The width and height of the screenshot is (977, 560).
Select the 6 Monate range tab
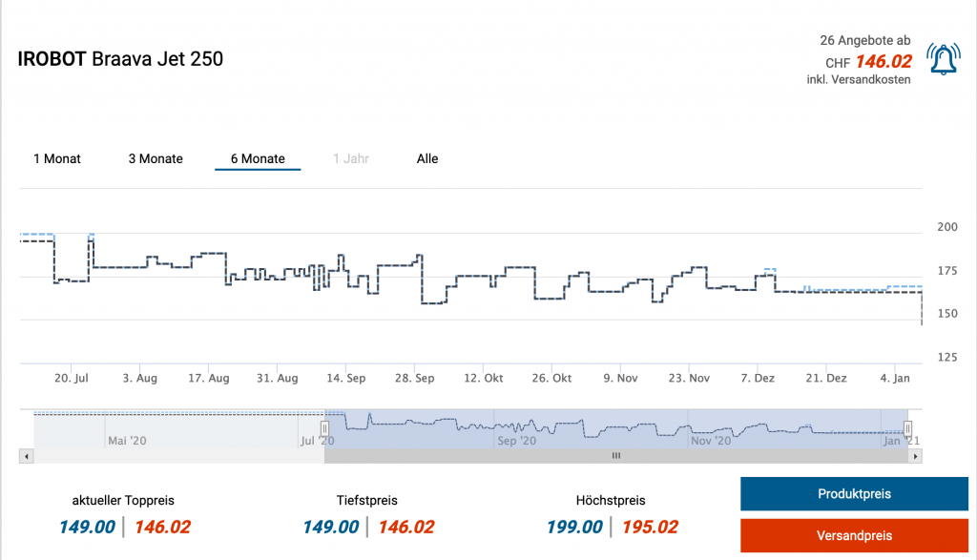coord(258,158)
